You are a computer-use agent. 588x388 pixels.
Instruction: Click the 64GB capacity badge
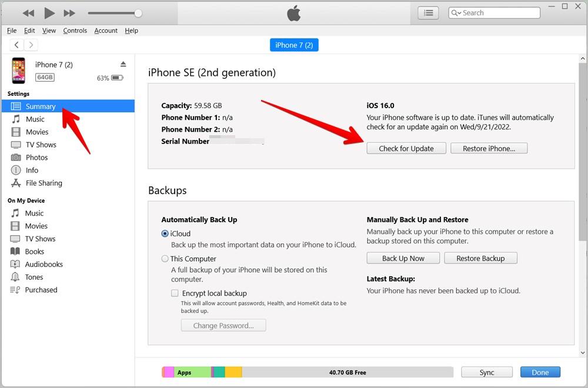pyautogui.click(x=45, y=77)
